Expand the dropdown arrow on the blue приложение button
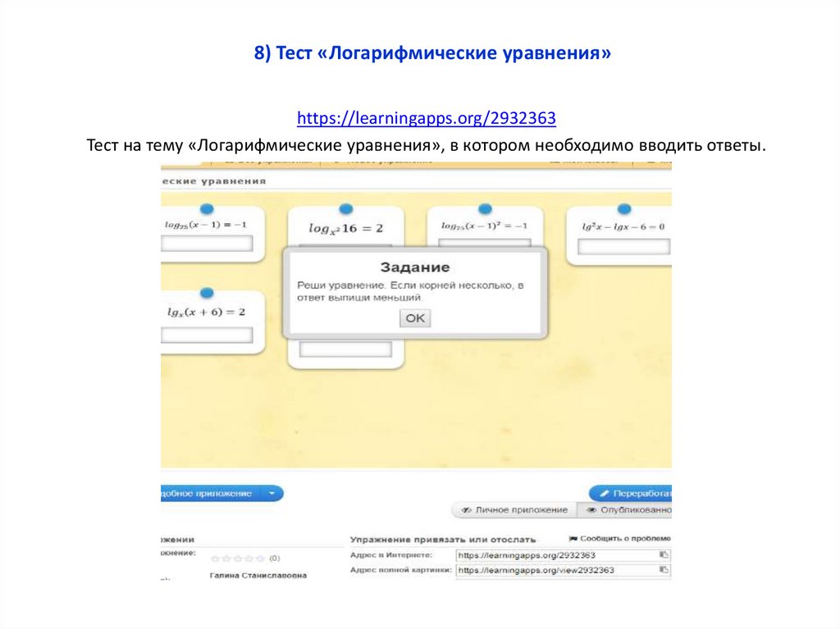Screen dimensions: 840x629 pyautogui.click(x=272, y=494)
